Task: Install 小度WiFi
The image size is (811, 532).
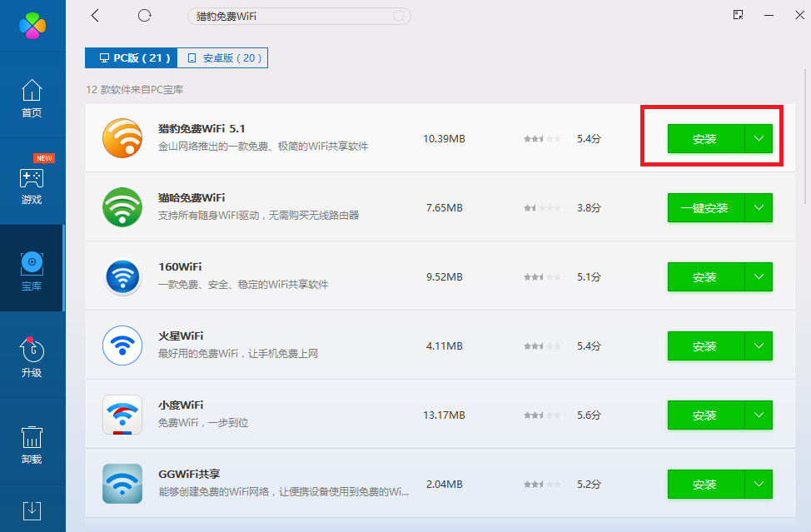Action: point(706,415)
